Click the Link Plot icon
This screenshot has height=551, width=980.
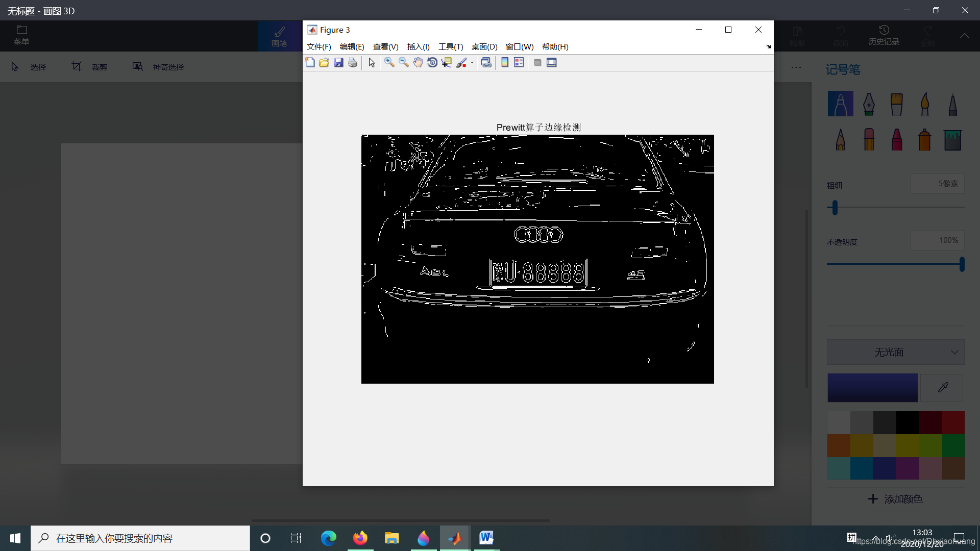[486, 62]
